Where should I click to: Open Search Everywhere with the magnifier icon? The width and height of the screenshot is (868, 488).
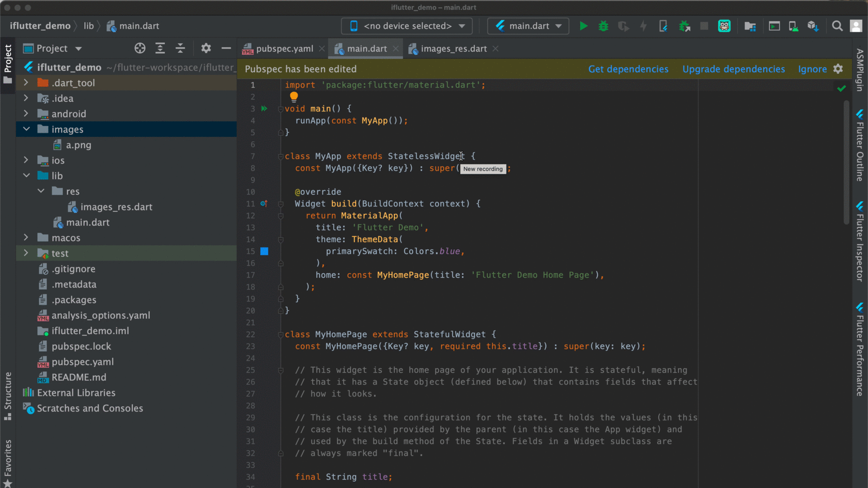pos(838,26)
